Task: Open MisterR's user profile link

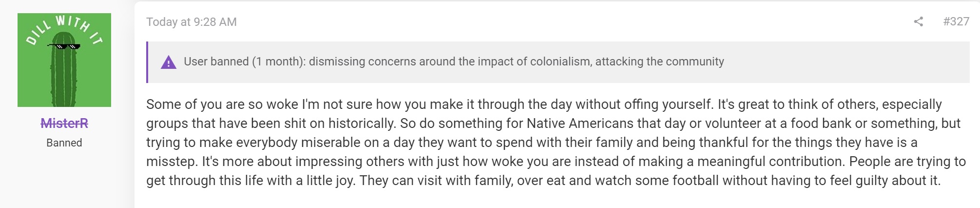Action: [x=64, y=123]
